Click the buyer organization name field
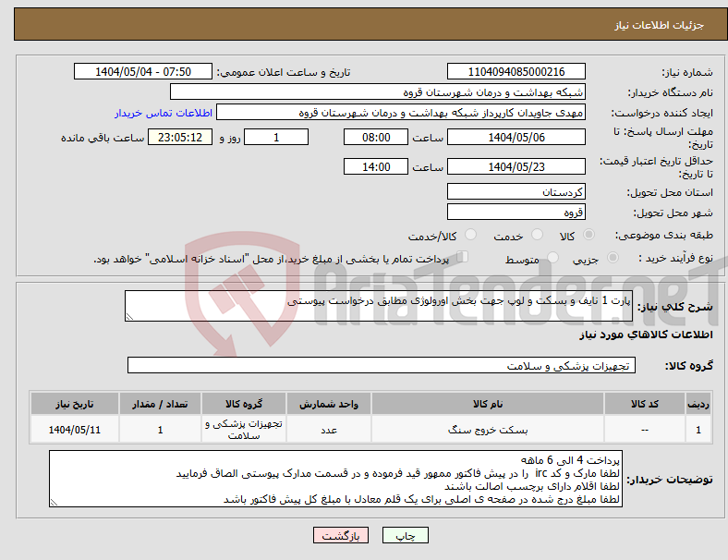 click(x=378, y=91)
